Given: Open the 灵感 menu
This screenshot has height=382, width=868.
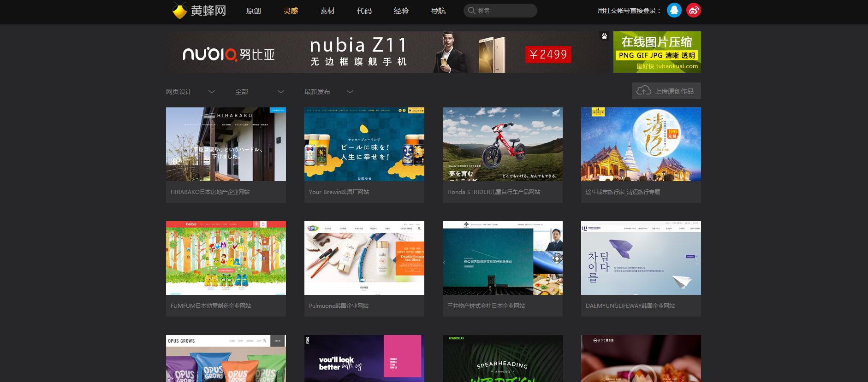Looking at the screenshot, I should pos(291,11).
